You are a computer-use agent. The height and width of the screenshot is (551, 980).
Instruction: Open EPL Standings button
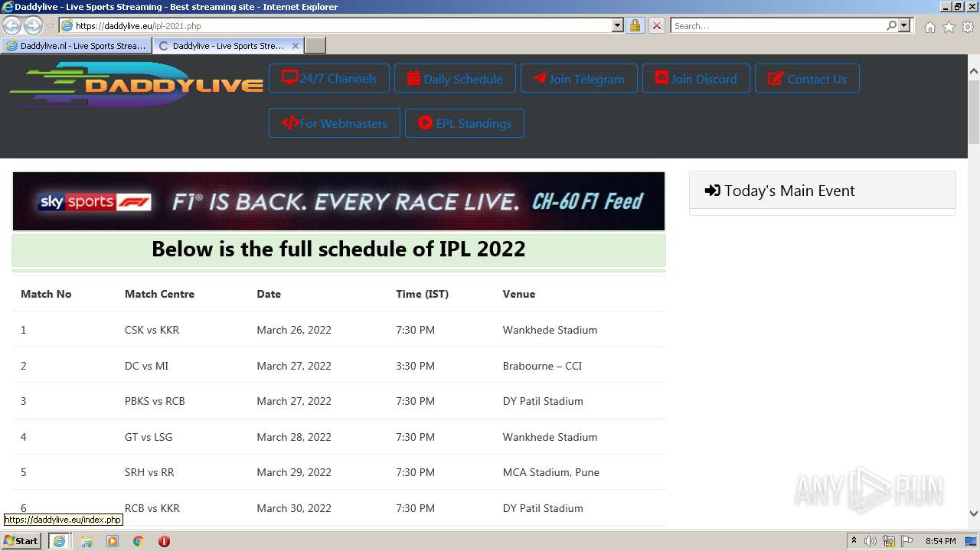coord(465,123)
